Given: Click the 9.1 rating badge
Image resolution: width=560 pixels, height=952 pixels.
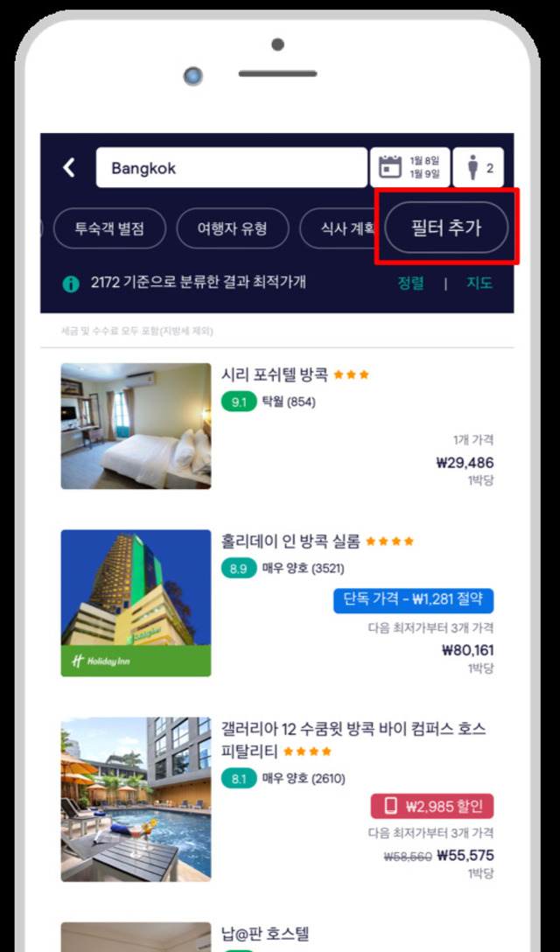Looking at the screenshot, I should click(x=239, y=402).
